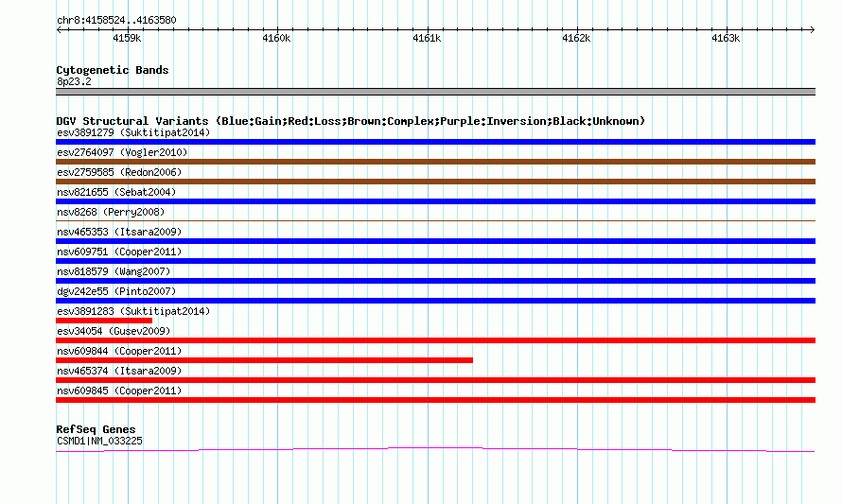The image size is (842, 504).
Task: Click the 4160k ruler position
Action: [x=276, y=38]
